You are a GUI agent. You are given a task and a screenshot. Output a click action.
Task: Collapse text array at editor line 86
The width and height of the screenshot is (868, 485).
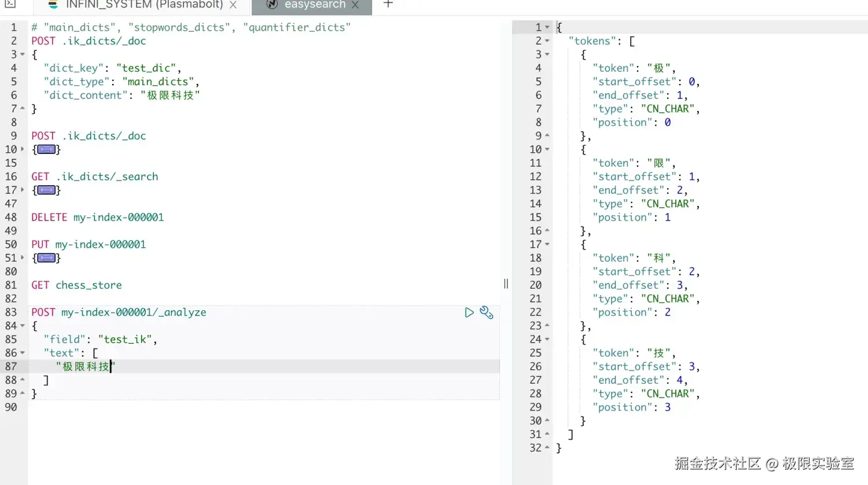click(x=23, y=353)
